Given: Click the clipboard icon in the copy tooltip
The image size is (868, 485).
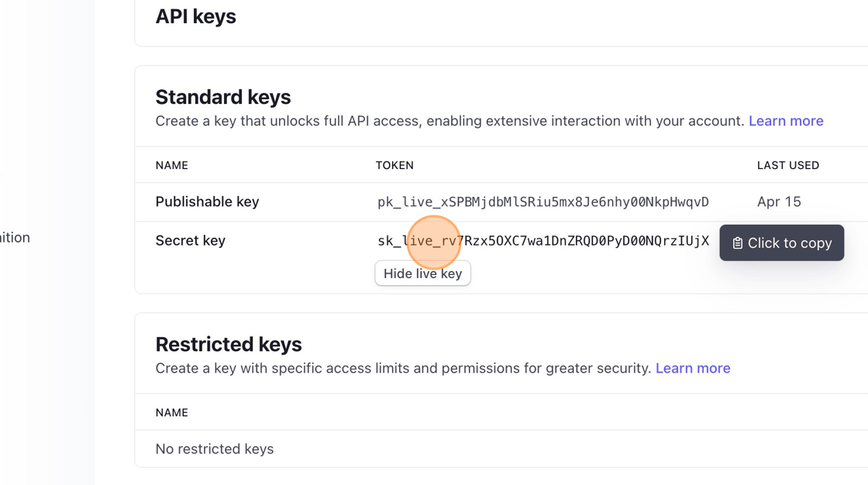Looking at the screenshot, I should 737,243.
